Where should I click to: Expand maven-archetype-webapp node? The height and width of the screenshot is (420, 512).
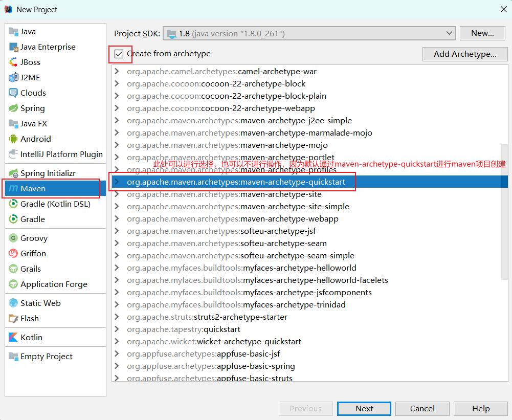pyautogui.click(x=117, y=219)
